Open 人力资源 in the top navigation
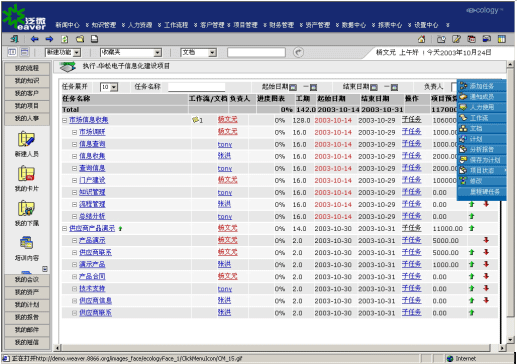The height and width of the screenshot is (364, 517). point(140,25)
